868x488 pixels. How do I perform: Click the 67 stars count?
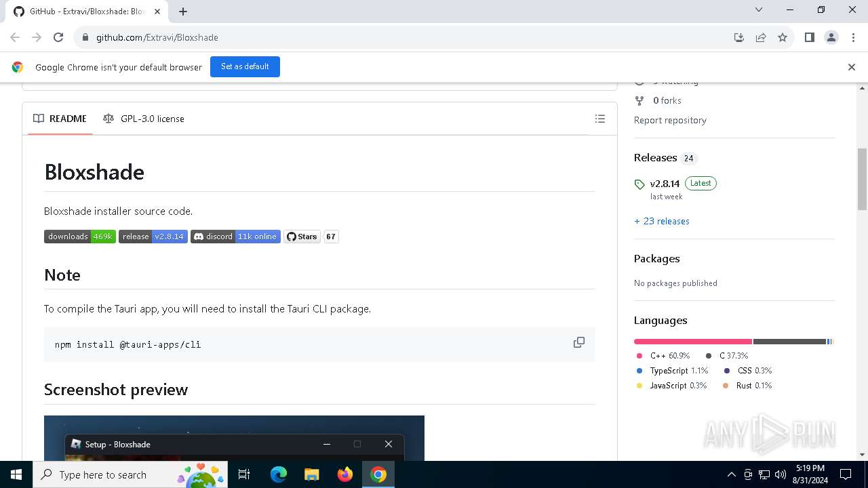click(331, 237)
